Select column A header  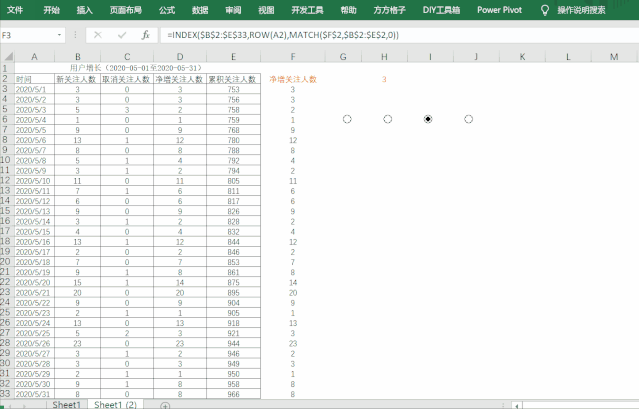pyautogui.click(x=34, y=57)
